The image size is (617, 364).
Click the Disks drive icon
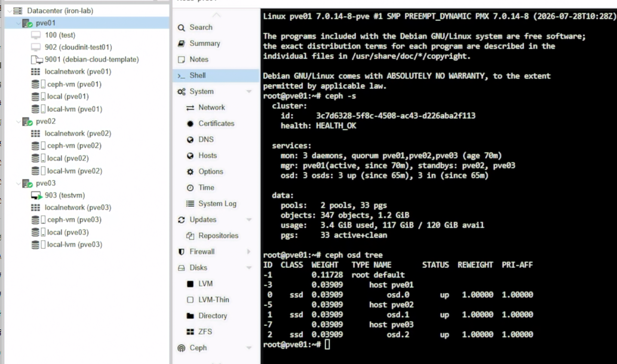click(x=182, y=268)
